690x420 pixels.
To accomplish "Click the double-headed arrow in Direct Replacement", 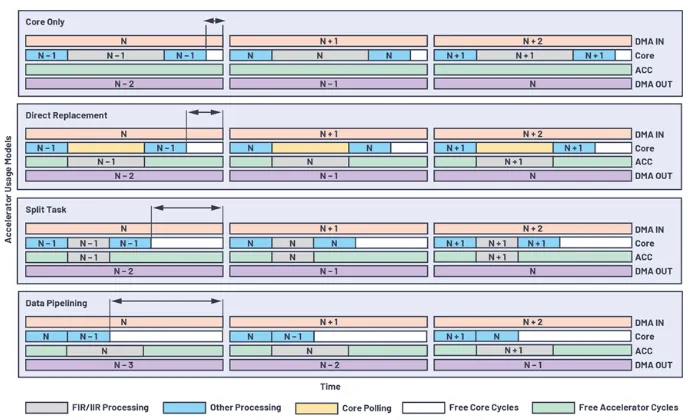I will coord(204,113).
